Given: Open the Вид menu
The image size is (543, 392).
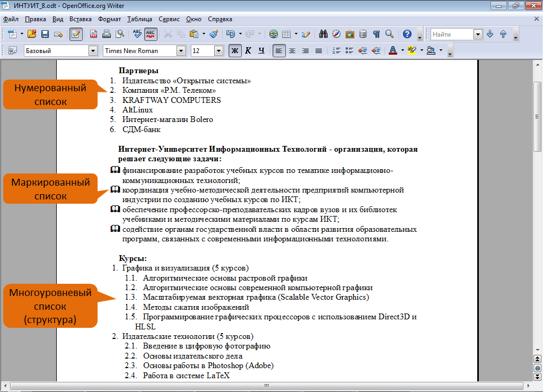Looking at the screenshot, I should tap(58, 19).
